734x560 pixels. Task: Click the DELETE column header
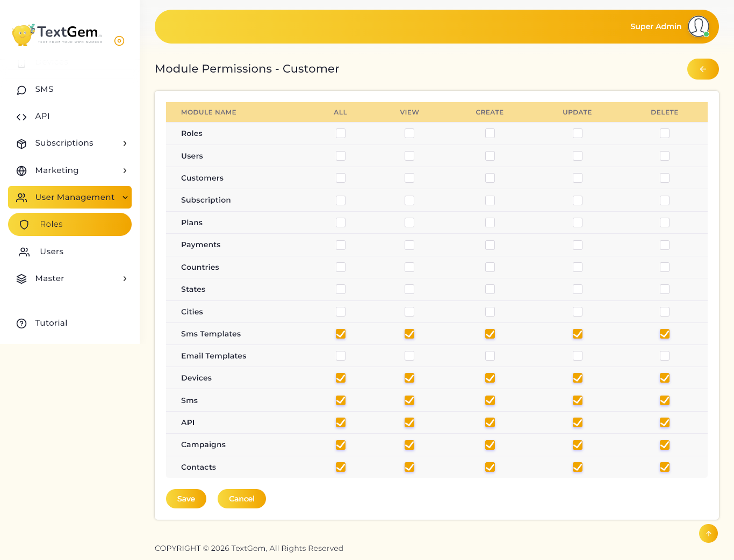665,112
